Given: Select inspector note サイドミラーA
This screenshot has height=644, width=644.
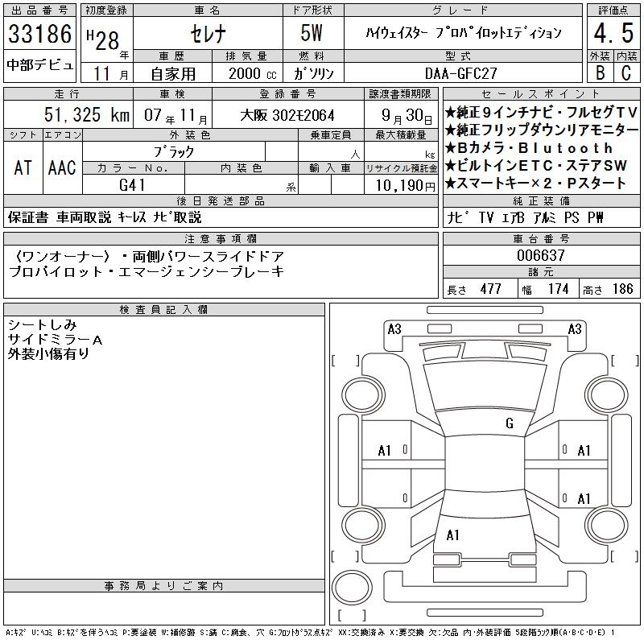Looking at the screenshot, I should [x=55, y=340].
